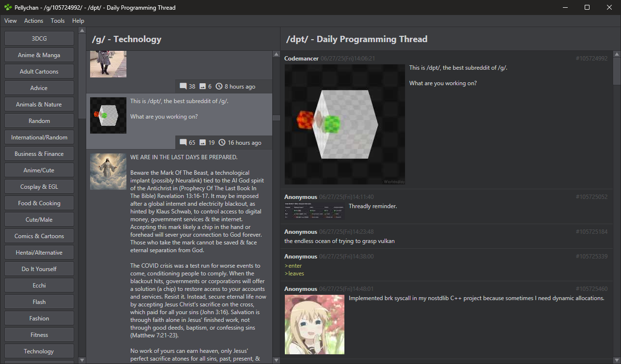Screen dimensions: 621x364
Task: Open the Food & Cooking board
Action: click(39, 203)
